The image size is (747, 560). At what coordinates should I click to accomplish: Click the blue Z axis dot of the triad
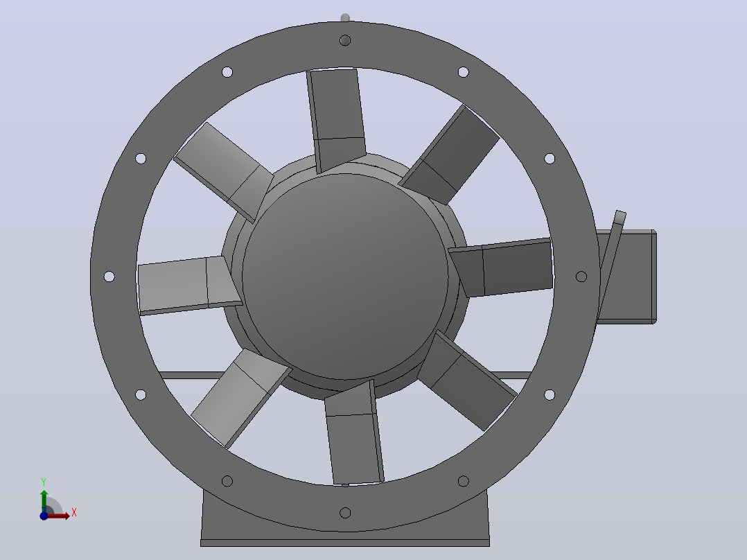coord(44,516)
